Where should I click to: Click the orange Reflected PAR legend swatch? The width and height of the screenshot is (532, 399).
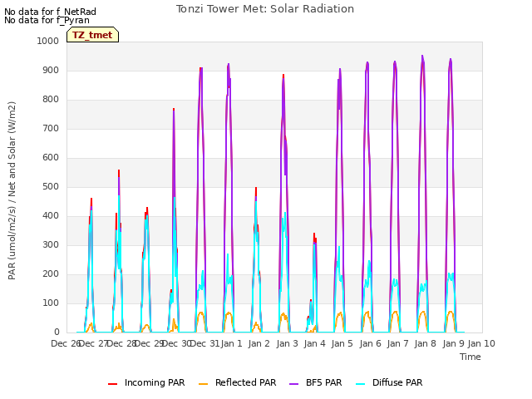point(203,384)
